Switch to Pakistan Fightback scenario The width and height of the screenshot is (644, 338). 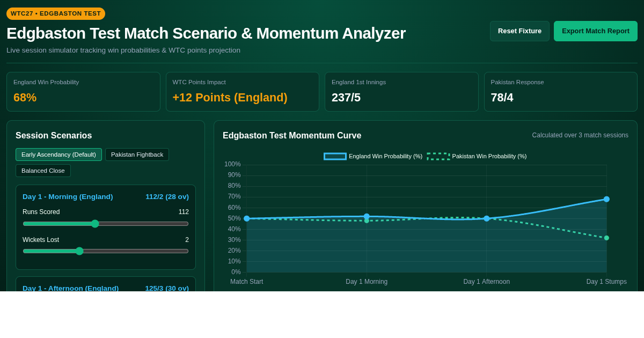pyautogui.click(x=137, y=155)
